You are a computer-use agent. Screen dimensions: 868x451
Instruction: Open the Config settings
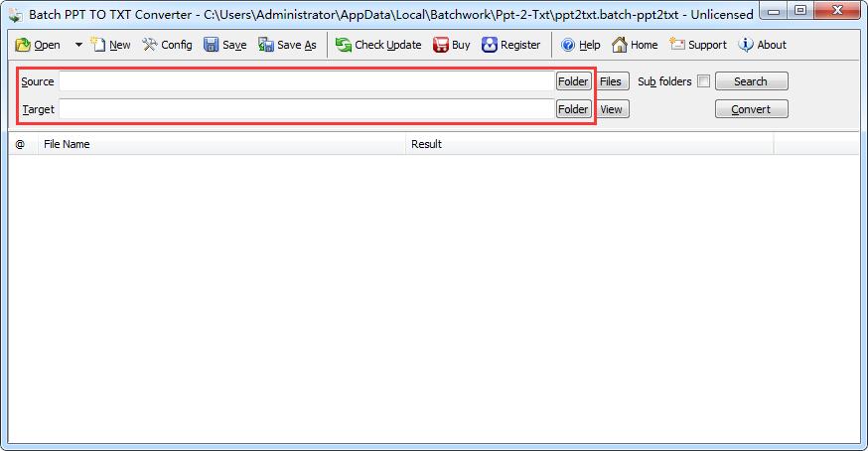[167, 45]
